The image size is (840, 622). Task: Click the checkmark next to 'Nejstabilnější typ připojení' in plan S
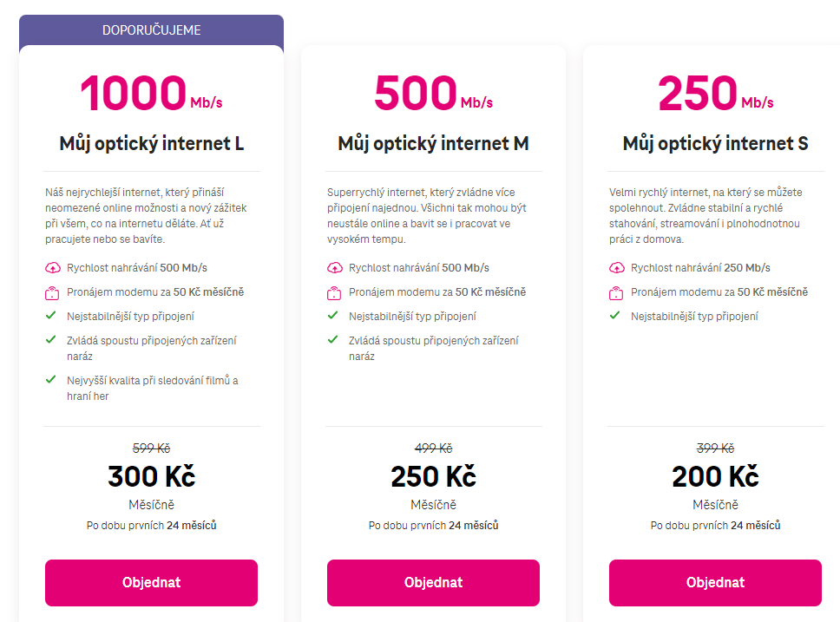click(x=615, y=315)
